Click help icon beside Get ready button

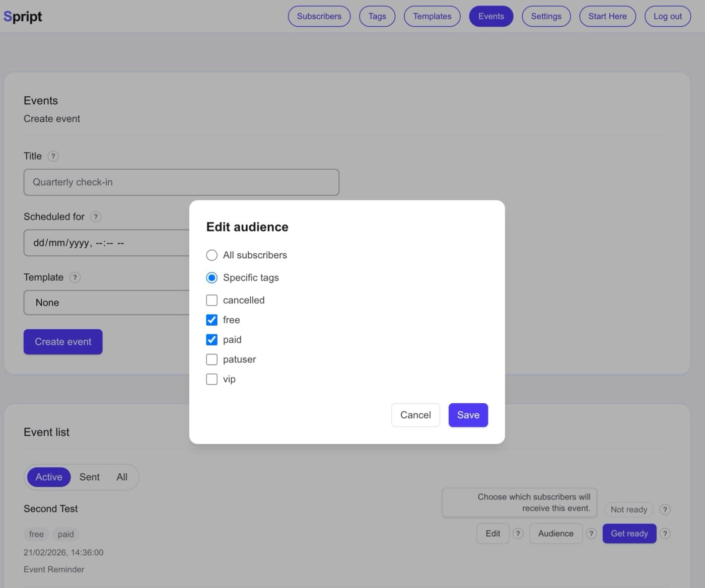point(665,534)
